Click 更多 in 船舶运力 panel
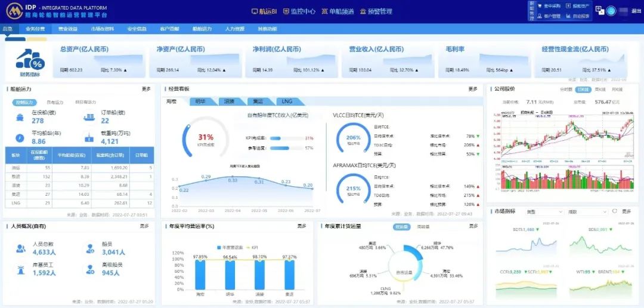This screenshot has height=308, width=644. tap(146, 89)
